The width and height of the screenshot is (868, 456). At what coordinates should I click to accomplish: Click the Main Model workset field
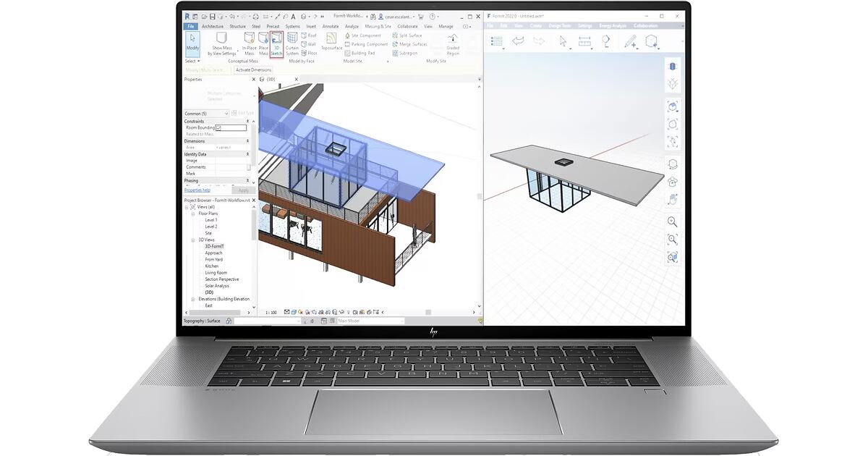pyautogui.click(x=370, y=321)
